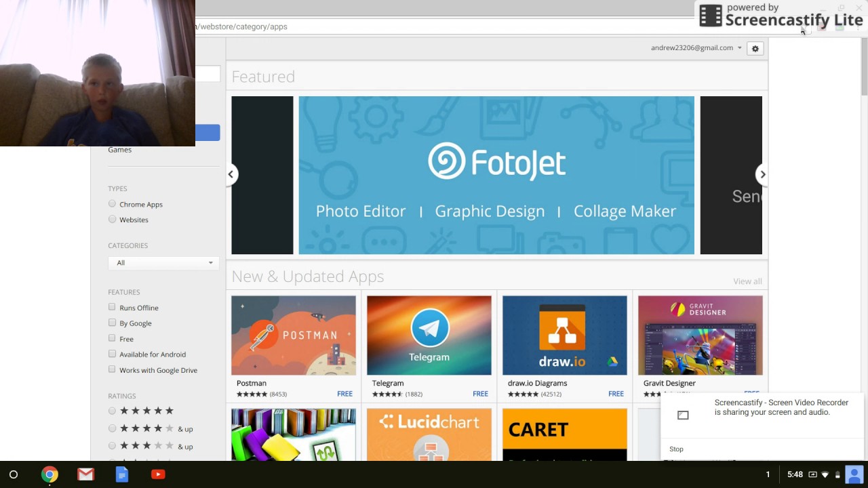Click the notification count 1

coord(768,474)
